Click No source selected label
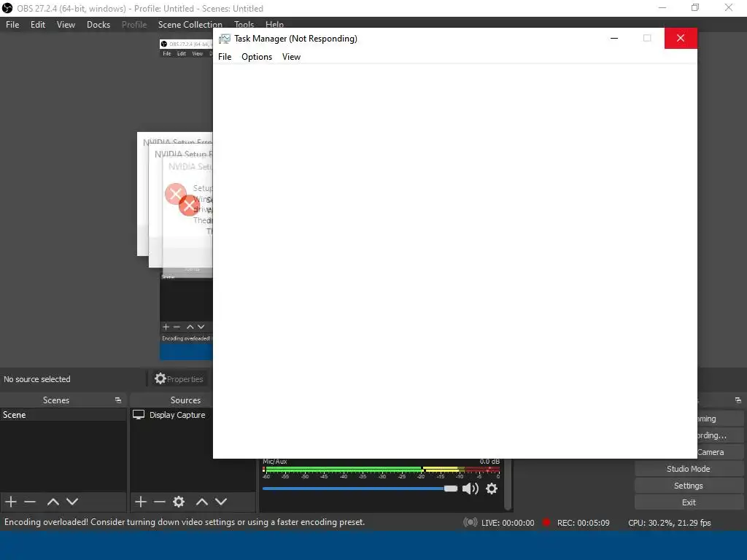The width and height of the screenshot is (747, 560). click(x=37, y=379)
